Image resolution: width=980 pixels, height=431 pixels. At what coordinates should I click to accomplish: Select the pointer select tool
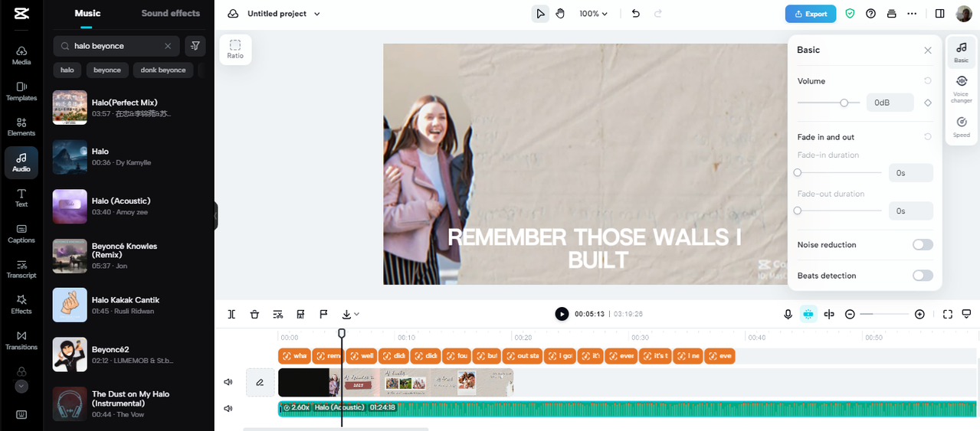540,14
